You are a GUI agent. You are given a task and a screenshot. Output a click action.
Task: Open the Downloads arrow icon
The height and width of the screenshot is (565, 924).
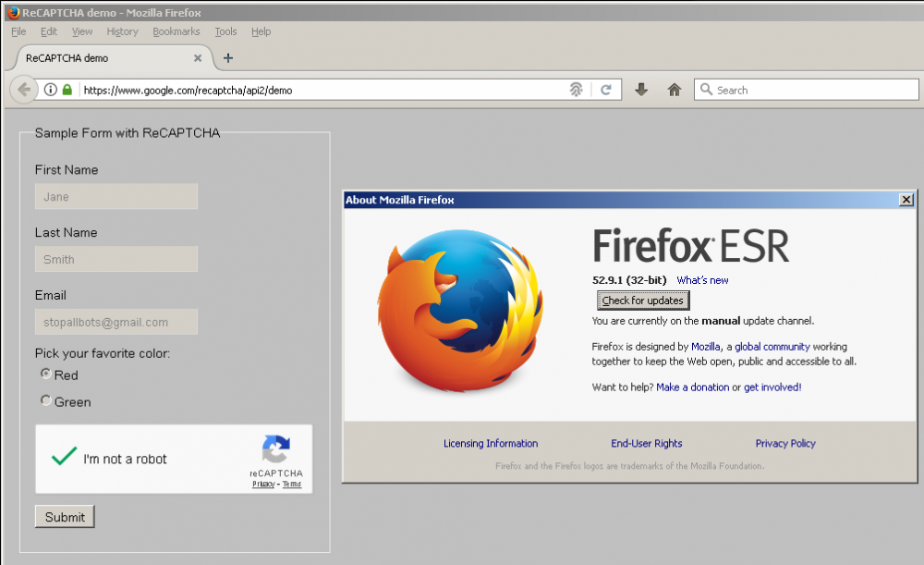coord(641,90)
